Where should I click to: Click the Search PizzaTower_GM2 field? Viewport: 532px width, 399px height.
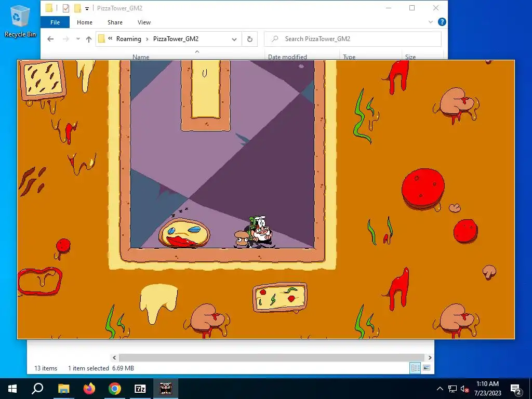click(x=353, y=39)
